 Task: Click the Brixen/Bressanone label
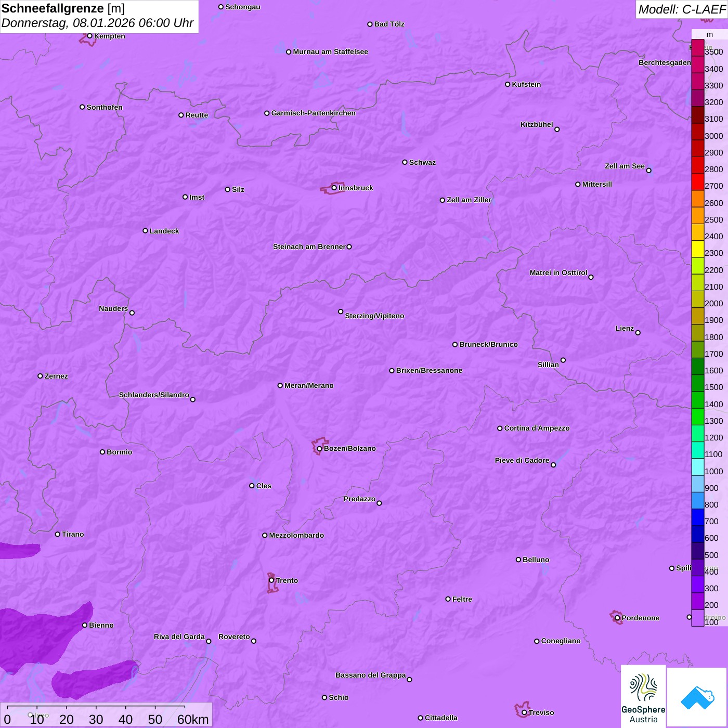pos(430,371)
